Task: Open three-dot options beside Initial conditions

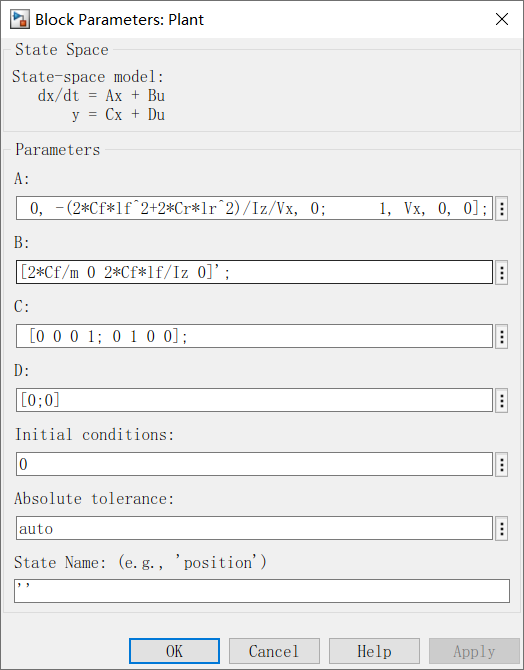Action: 502,464
